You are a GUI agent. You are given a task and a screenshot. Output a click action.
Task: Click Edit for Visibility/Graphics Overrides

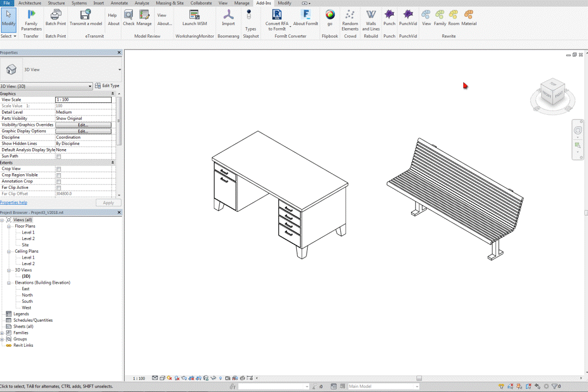click(x=83, y=125)
